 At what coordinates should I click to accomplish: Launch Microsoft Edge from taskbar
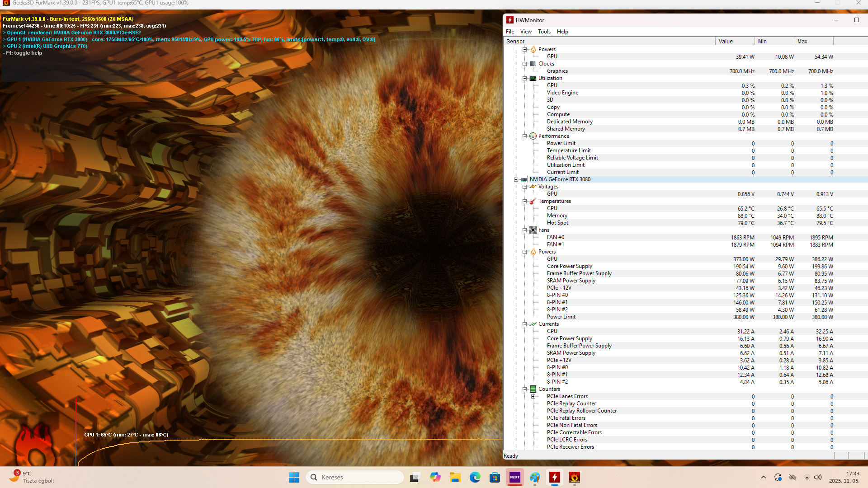pyautogui.click(x=475, y=477)
